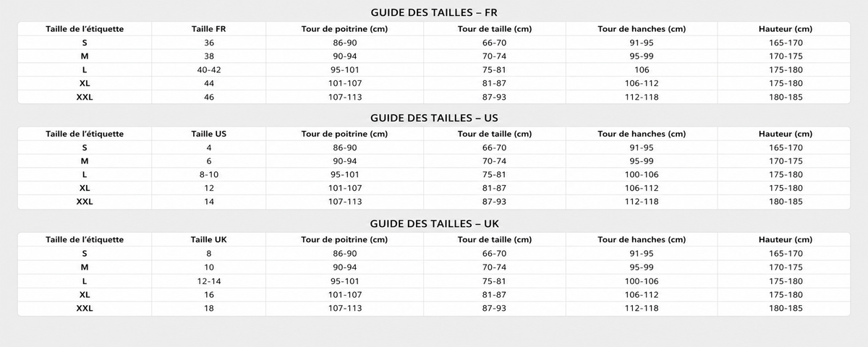Viewport: 868px width, 347px height.
Task: Click the FR hip value 106 cell
Action: click(x=642, y=70)
